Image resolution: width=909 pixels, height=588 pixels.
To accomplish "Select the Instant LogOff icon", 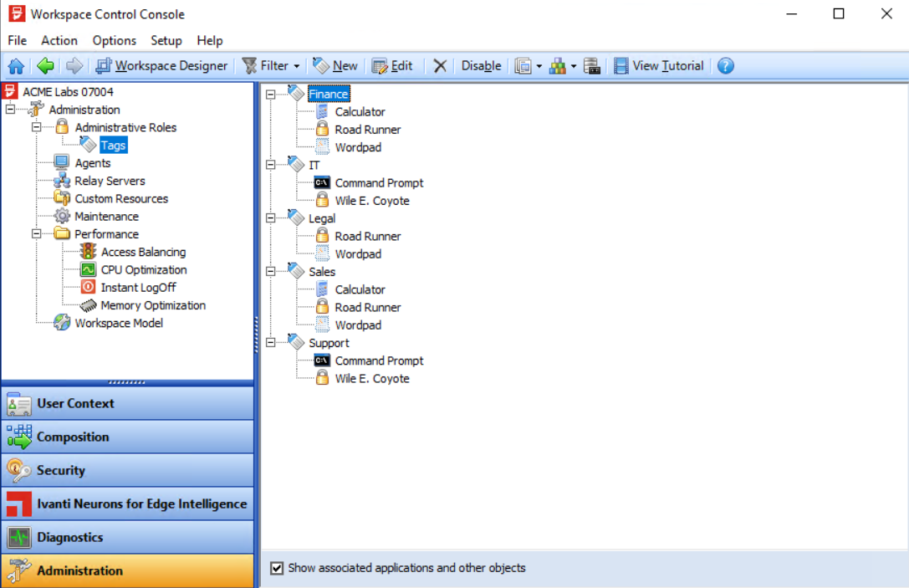I will pyautogui.click(x=88, y=288).
